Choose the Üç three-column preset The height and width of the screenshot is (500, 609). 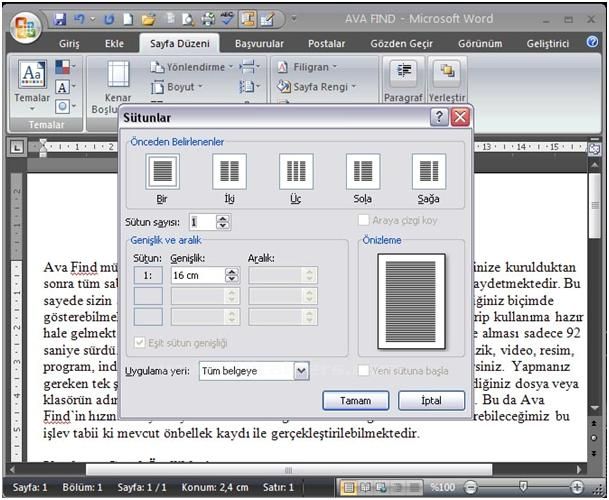296,171
